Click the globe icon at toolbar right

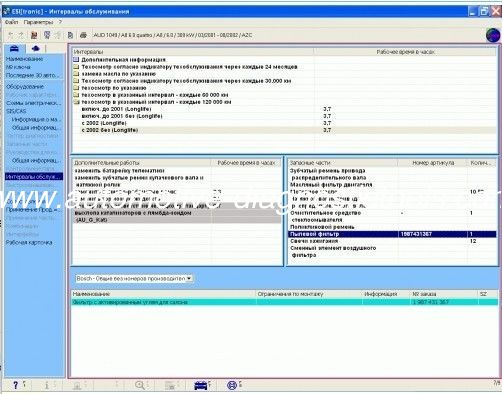[493, 35]
